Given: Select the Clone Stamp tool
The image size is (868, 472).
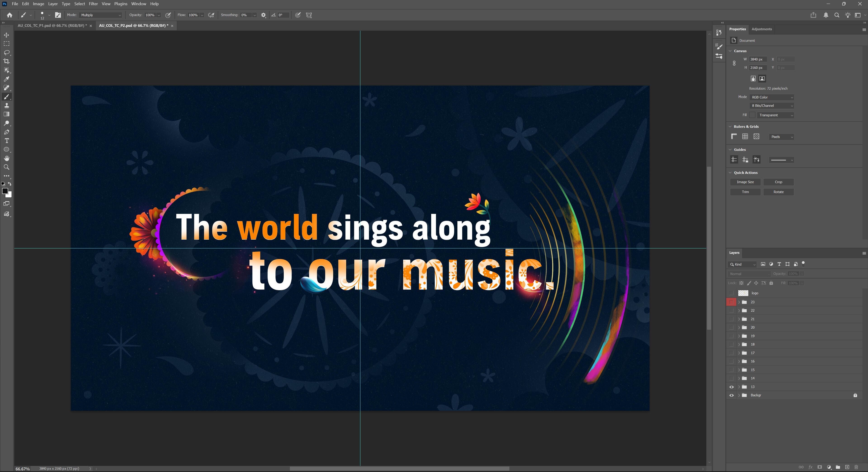Looking at the screenshot, I should (x=6, y=105).
